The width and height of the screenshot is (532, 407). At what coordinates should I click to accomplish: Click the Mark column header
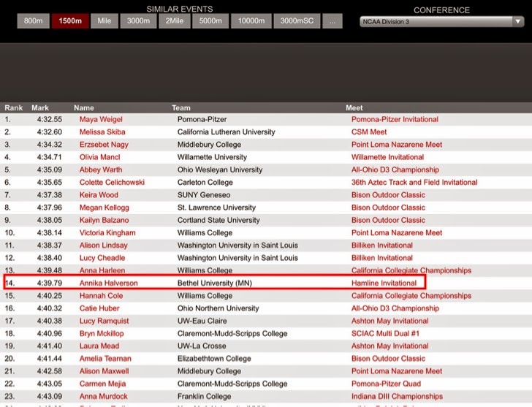point(40,108)
